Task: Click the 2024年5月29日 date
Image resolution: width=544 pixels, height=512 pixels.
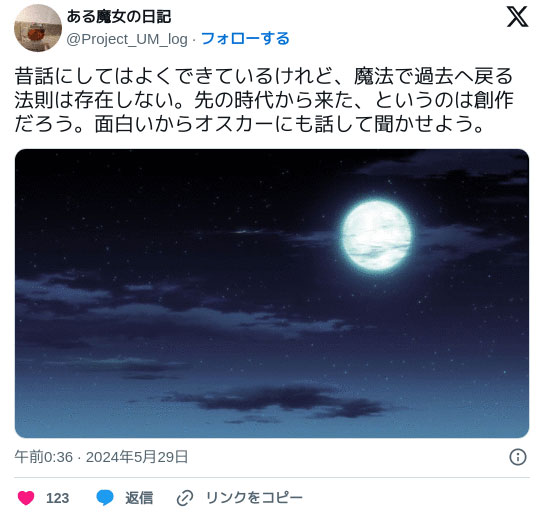Action: (x=137, y=457)
